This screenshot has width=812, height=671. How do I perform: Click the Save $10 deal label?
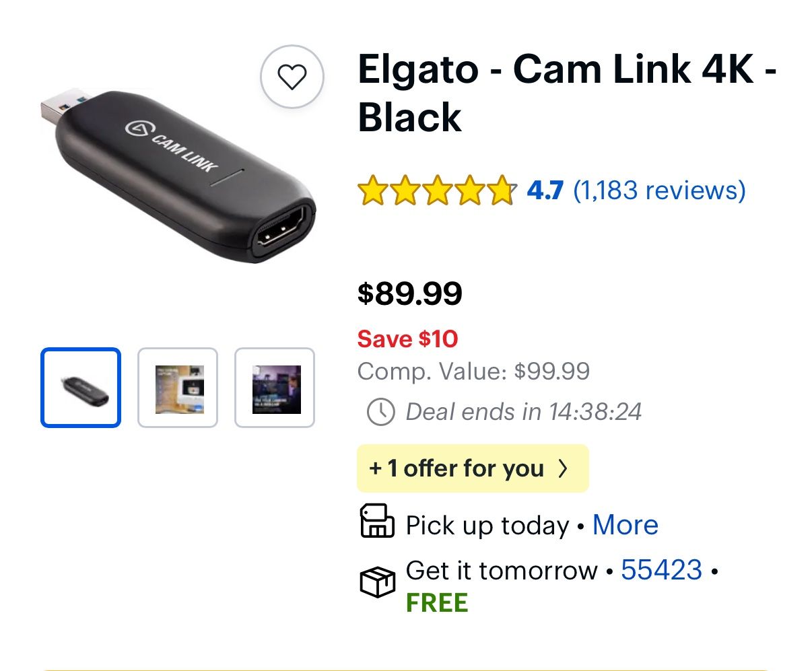pos(407,339)
